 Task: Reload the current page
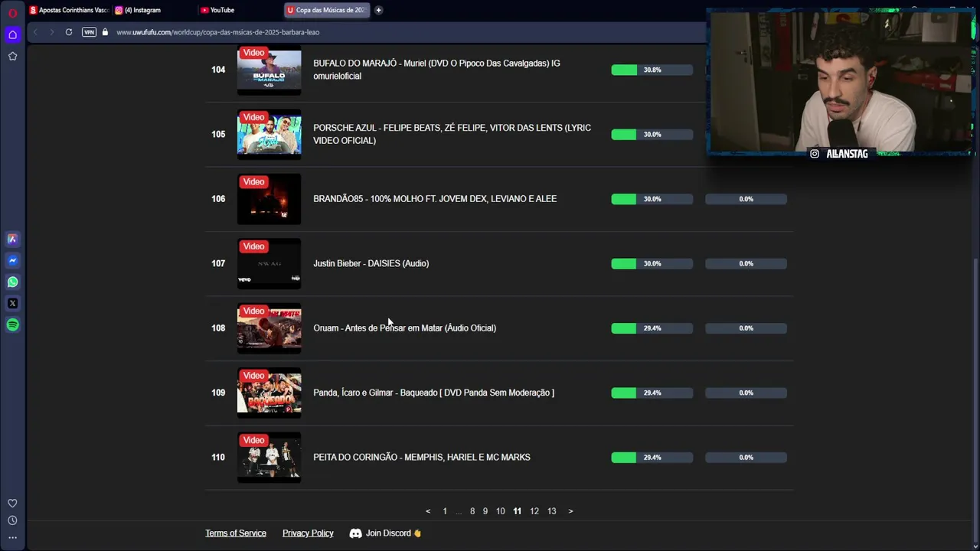pyautogui.click(x=69, y=32)
